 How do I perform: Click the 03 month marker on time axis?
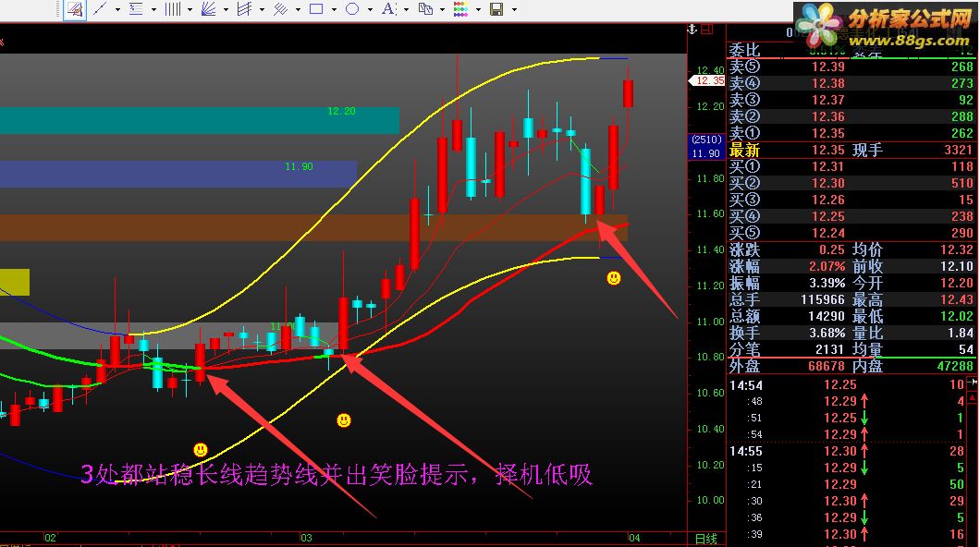(x=306, y=538)
